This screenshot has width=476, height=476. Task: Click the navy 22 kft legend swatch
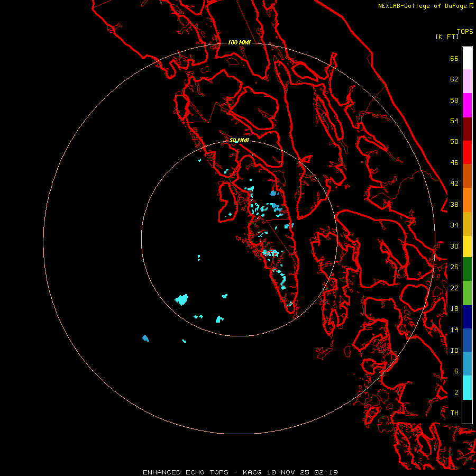point(467,317)
